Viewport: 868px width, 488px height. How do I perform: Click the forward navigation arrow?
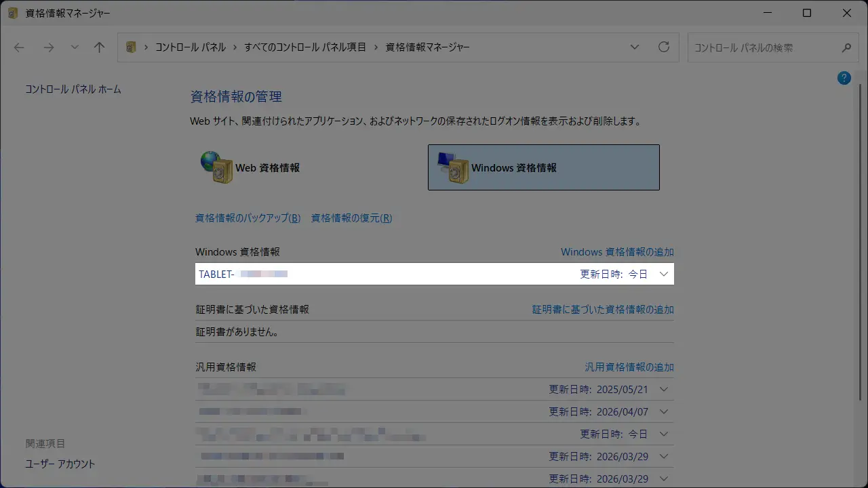tap(48, 47)
